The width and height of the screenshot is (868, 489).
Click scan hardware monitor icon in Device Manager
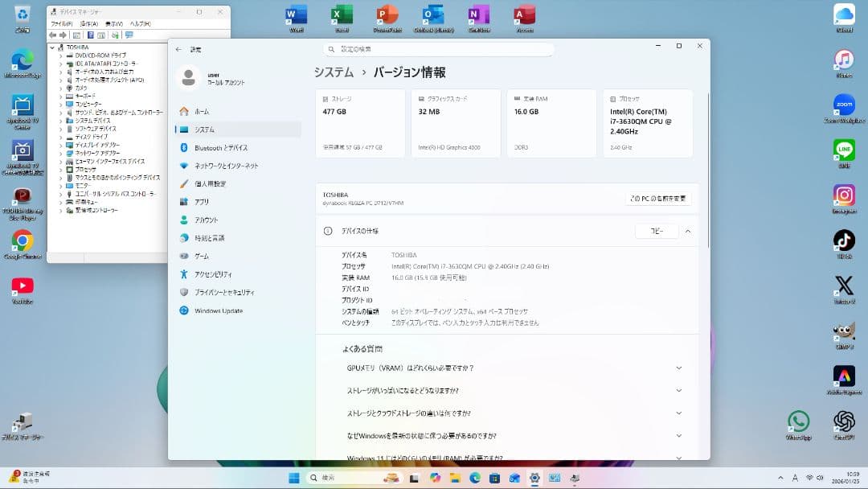(129, 35)
